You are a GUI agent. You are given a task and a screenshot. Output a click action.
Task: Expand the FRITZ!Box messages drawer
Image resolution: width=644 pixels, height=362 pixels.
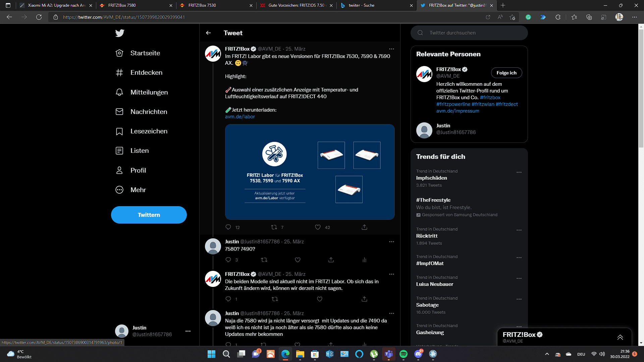tap(620, 337)
